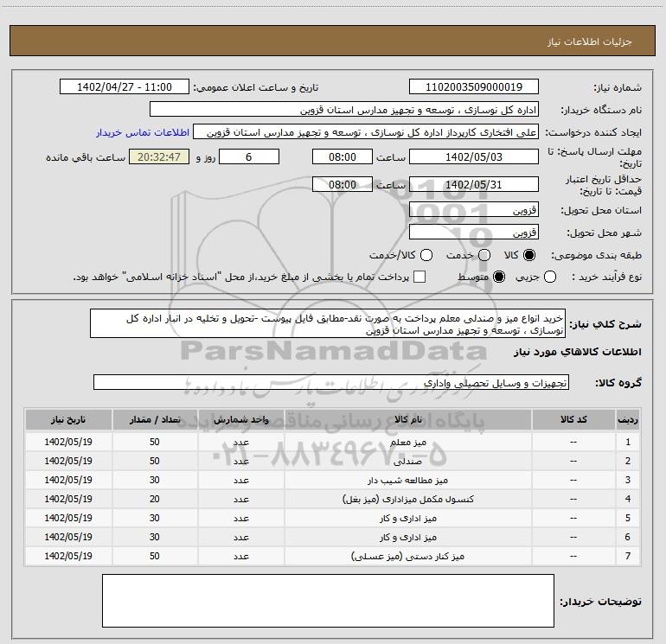Select the کالا/خدمت radio button
The image size is (666, 644).
pos(426,255)
